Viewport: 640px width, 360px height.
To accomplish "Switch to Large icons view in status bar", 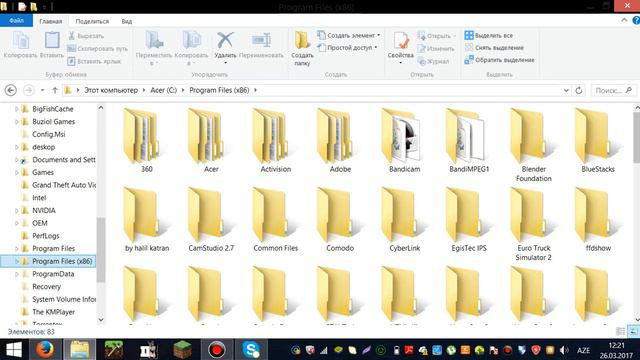I will coord(633,331).
